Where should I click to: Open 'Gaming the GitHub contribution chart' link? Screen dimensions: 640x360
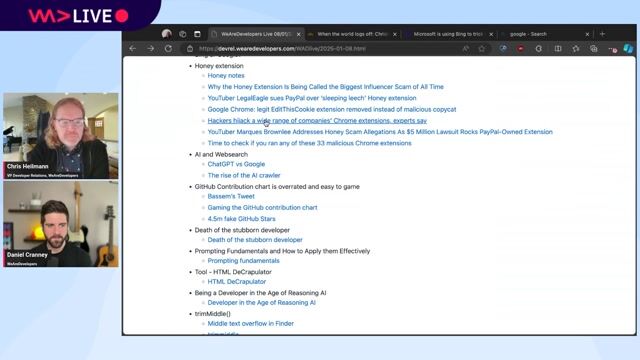[262, 207]
